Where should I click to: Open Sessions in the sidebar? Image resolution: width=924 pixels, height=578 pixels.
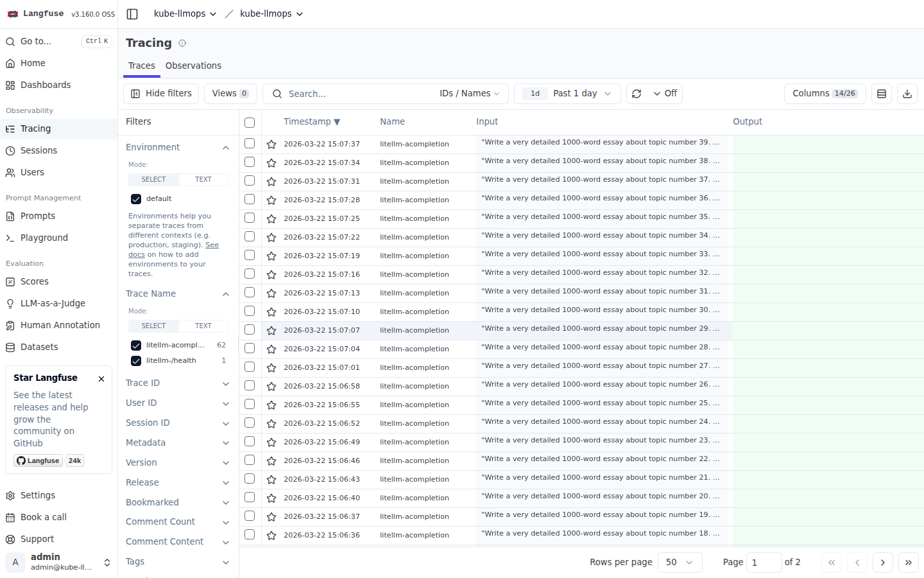(58, 150)
